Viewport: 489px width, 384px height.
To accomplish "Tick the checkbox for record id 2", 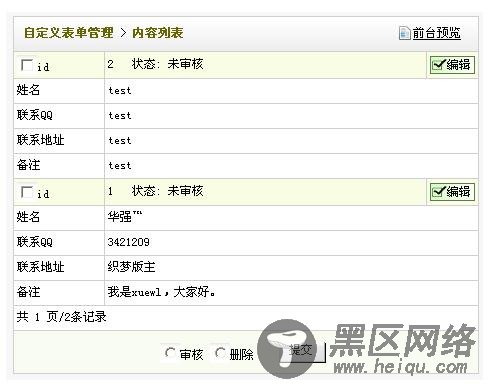I will [27, 65].
